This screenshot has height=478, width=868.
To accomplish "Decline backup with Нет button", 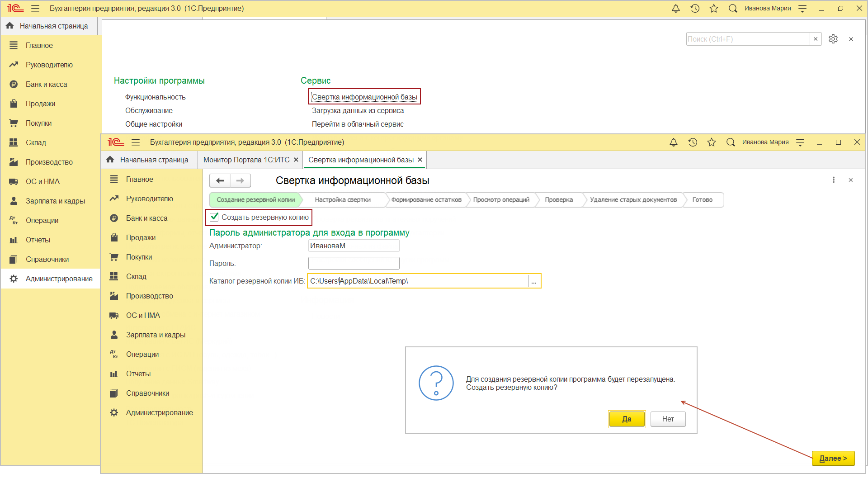I will [x=668, y=419].
